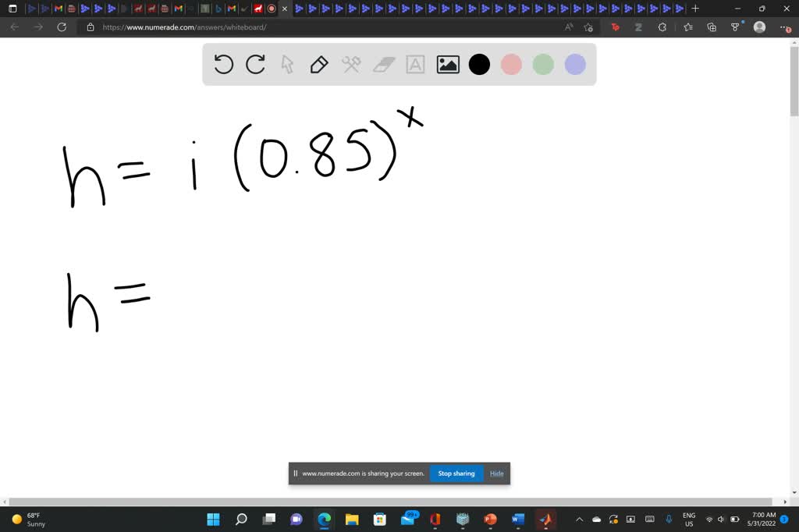Open the Mail app on taskbar
The height and width of the screenshot is (532, 799).
click(x=409, y=518)
